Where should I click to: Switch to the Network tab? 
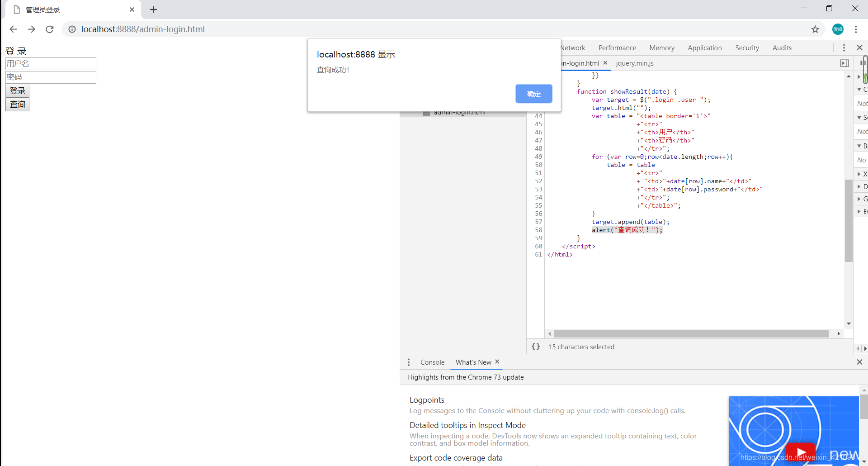[x=573, y=48]
